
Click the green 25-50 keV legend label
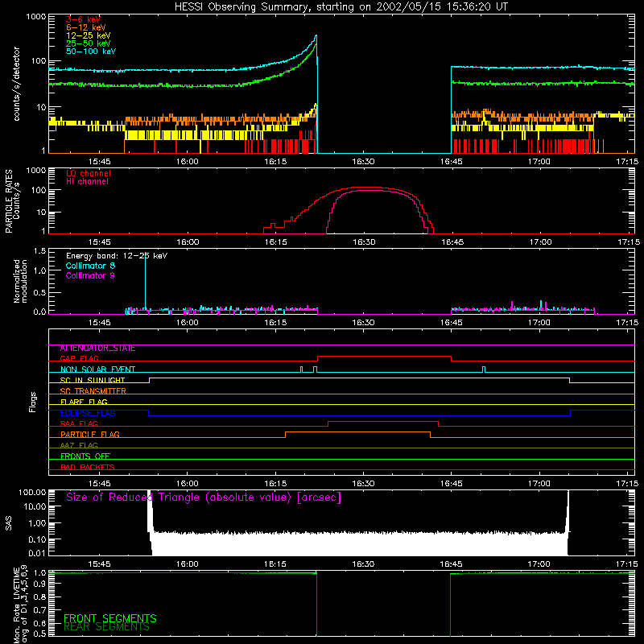coord(89,43)
